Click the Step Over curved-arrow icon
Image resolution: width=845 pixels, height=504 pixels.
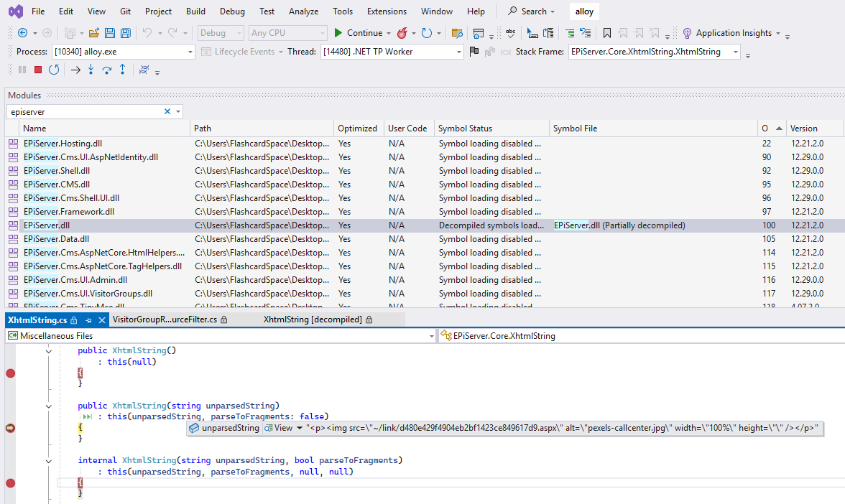coord(106,70)
